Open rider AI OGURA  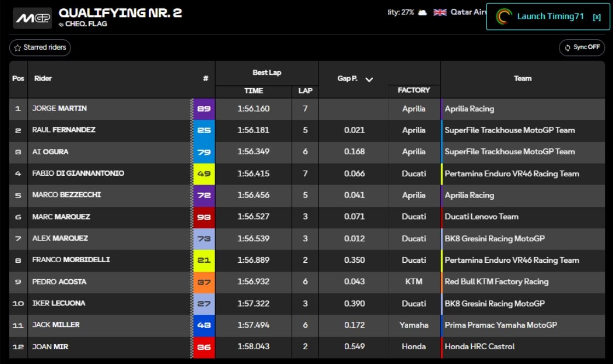point(50,152)
